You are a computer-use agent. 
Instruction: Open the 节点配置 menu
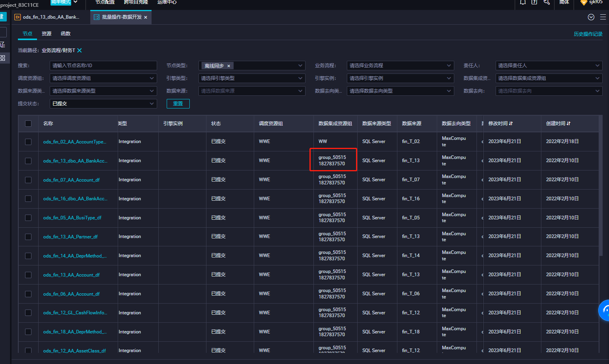coord(105,2)
